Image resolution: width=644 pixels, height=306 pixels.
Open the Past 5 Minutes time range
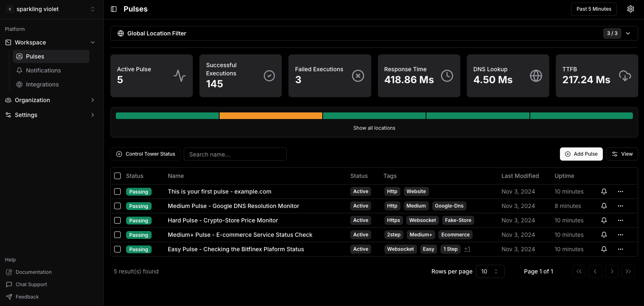coord(594,9)
